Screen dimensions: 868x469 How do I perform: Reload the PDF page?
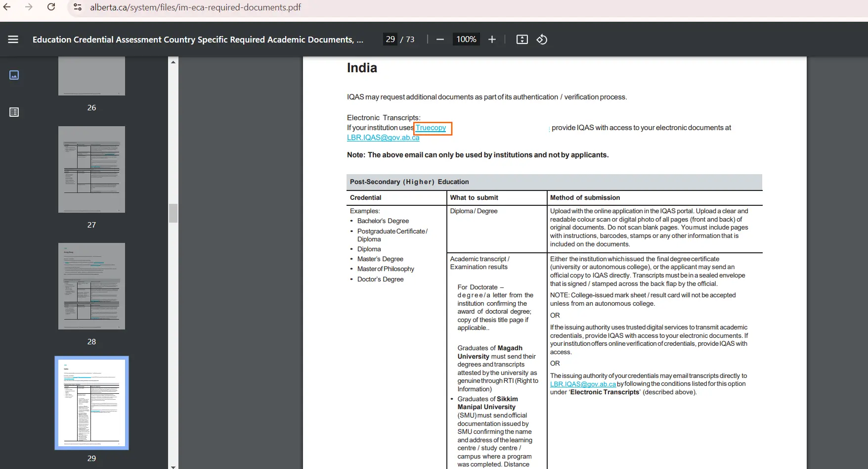51,7
